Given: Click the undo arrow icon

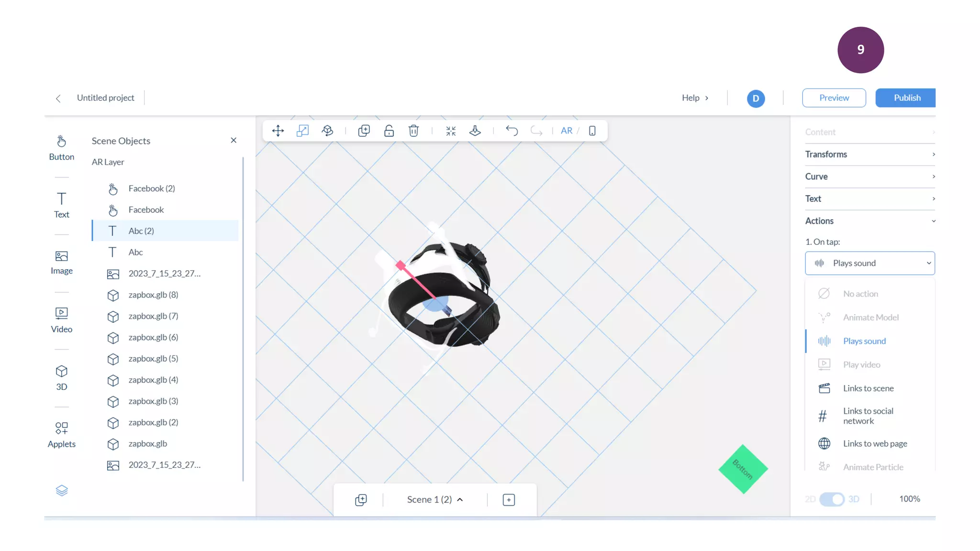Looking at the screenshot, I should [x=512, y=131].
